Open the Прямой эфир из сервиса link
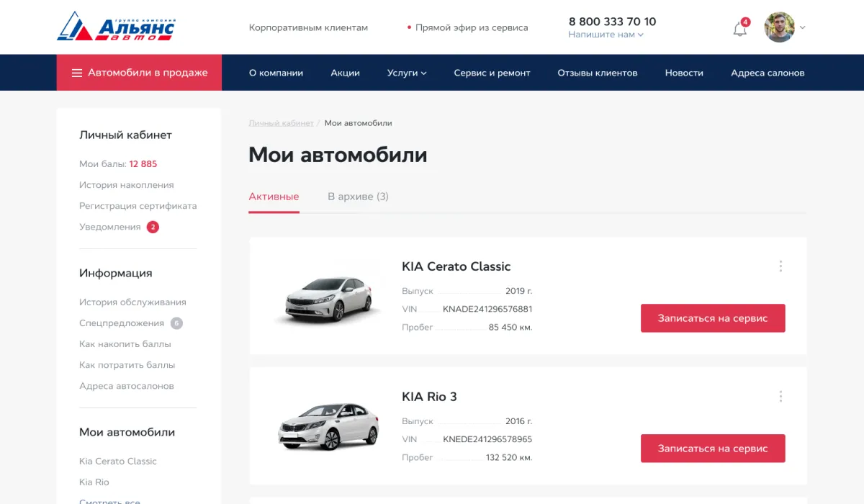 tap(471, 28)
